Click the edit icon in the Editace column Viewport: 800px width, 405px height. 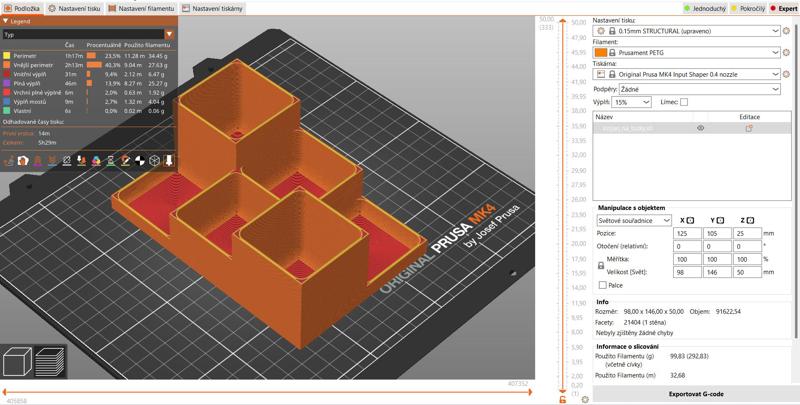pos(748,128)
